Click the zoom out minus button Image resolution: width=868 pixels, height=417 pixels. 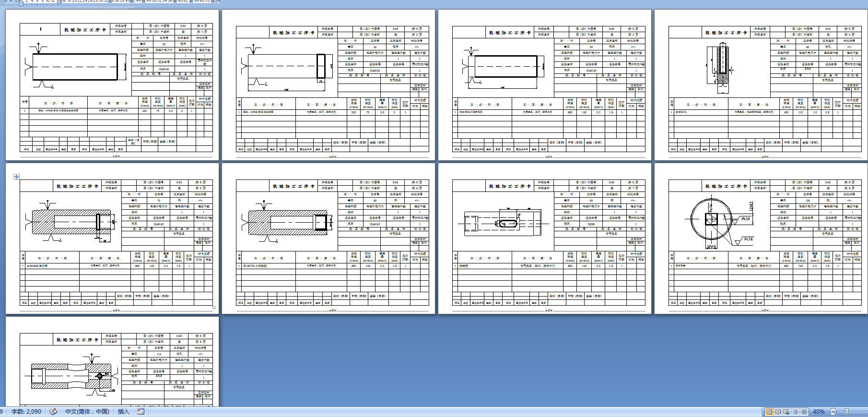tap(833, 412)
